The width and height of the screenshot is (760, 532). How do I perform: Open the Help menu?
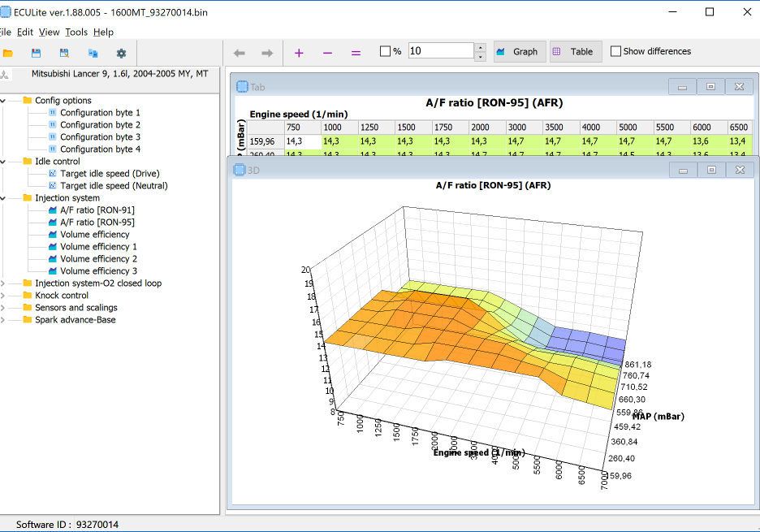pyautogui.click(x=103, y=32)
